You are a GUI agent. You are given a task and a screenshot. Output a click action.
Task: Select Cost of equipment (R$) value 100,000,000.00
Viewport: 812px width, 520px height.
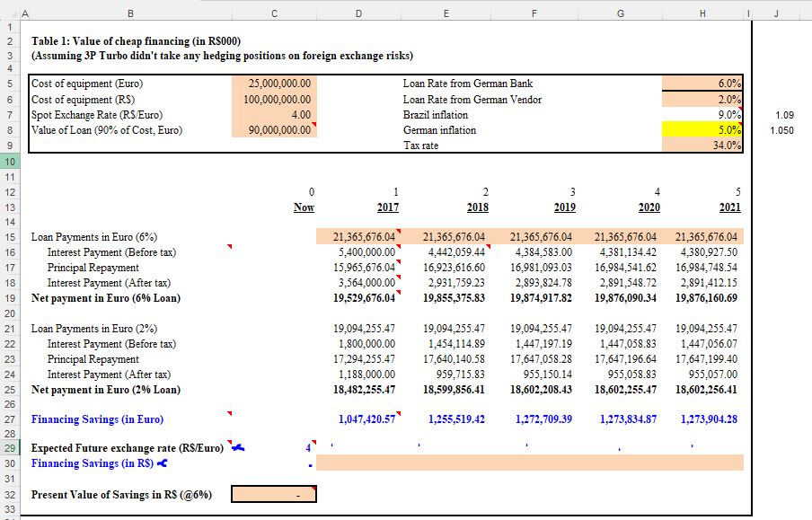274,100
